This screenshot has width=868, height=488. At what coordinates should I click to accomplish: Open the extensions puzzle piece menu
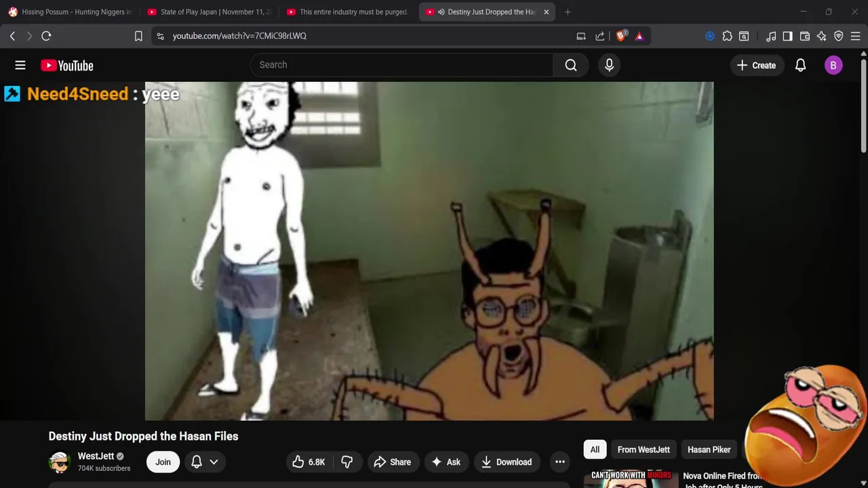[x=727, y=36]
